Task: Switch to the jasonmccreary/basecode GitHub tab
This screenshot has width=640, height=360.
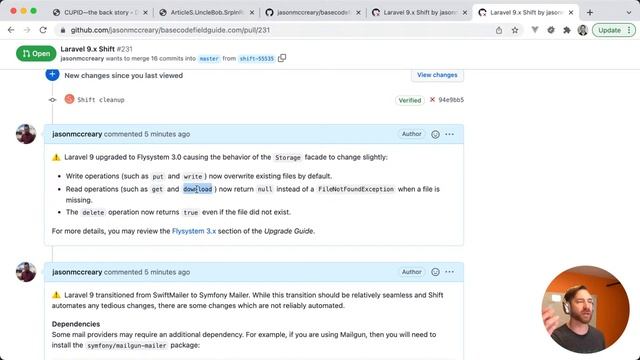Action: click(x=313, y=13)
